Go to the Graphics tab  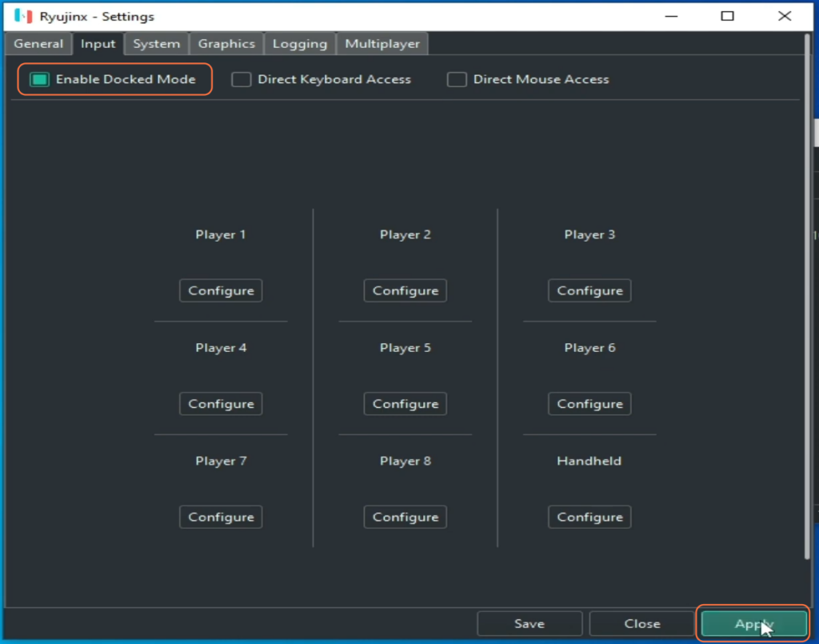(x=226, y=44)
